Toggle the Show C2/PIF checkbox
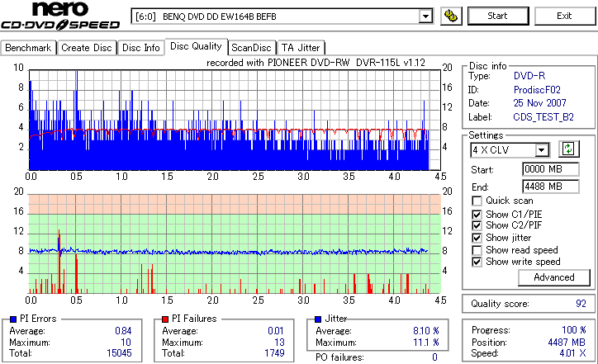The image size is (598, 364). click(x=477, y=225)
